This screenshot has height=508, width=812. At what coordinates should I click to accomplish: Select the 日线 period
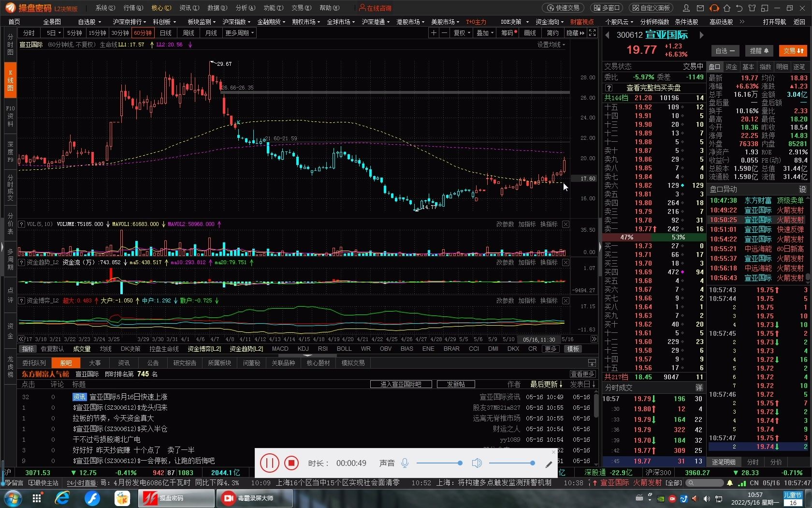(x=166, y=33)
